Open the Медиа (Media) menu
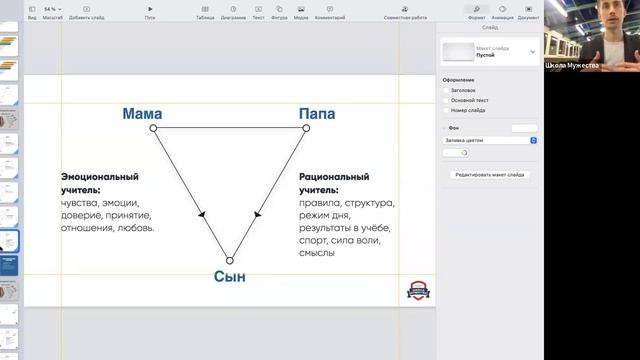 [x=301, y=12]
